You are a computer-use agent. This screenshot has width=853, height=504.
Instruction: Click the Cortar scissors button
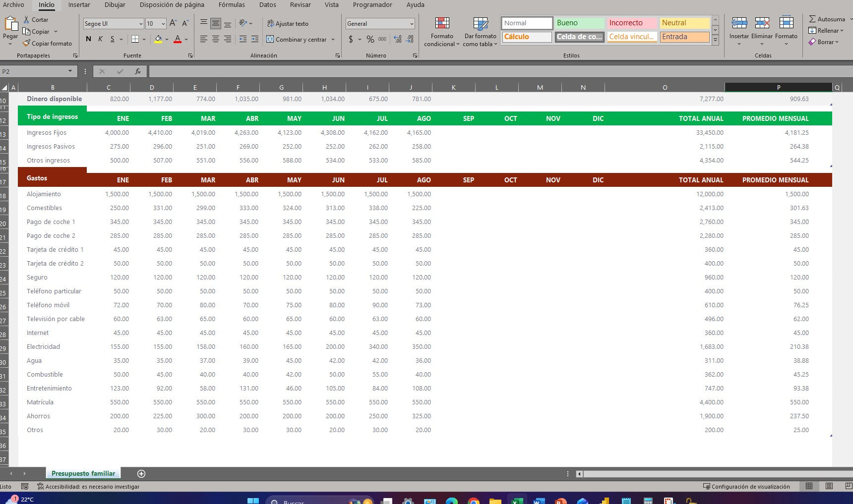[36, 20]
